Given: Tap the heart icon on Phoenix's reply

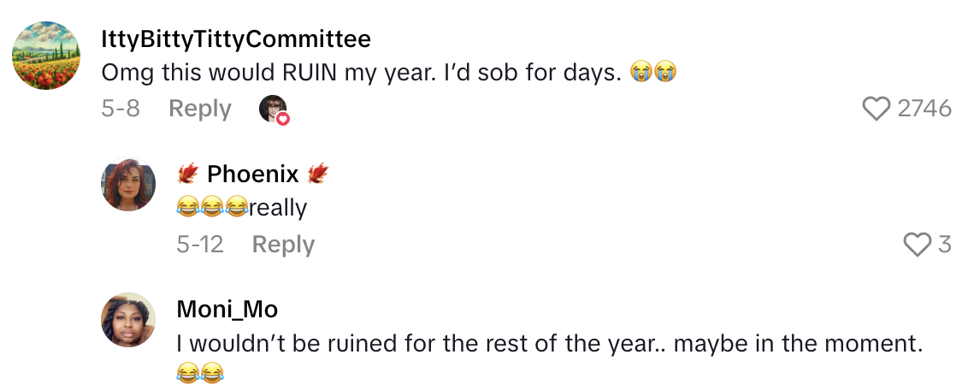Looking at the screenshot, I should pyautogui.click(x=917, y=245).
